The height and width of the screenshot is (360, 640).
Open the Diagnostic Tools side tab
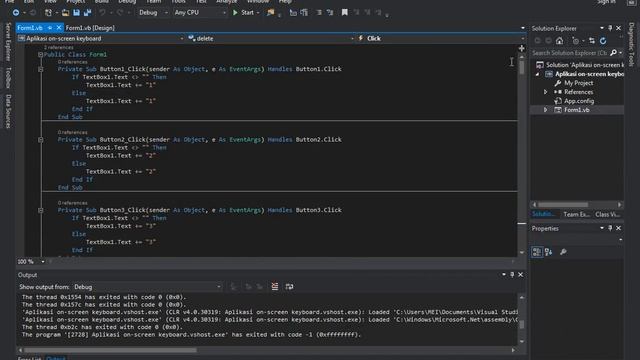631,44
